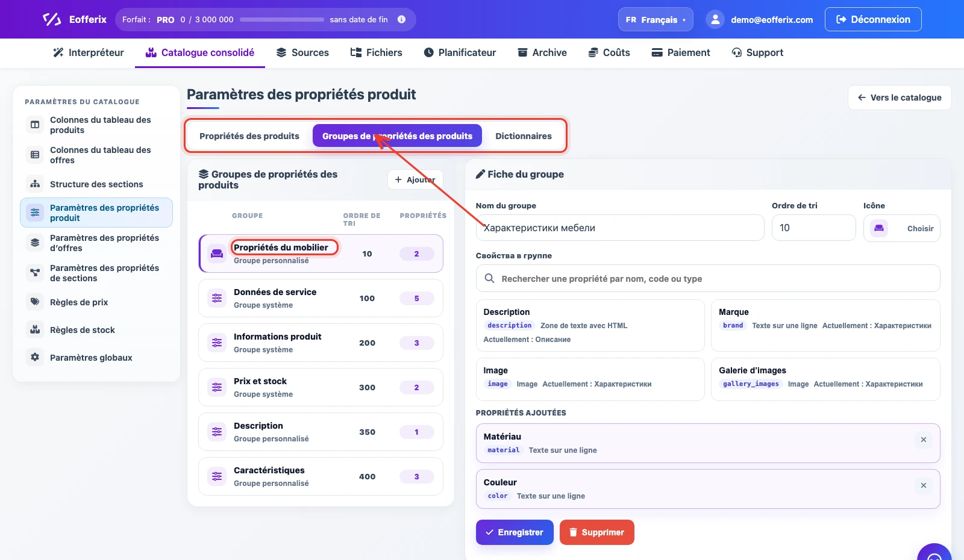
Task: Click the sofa icon preview in Icône field
Action: (879, 228)
